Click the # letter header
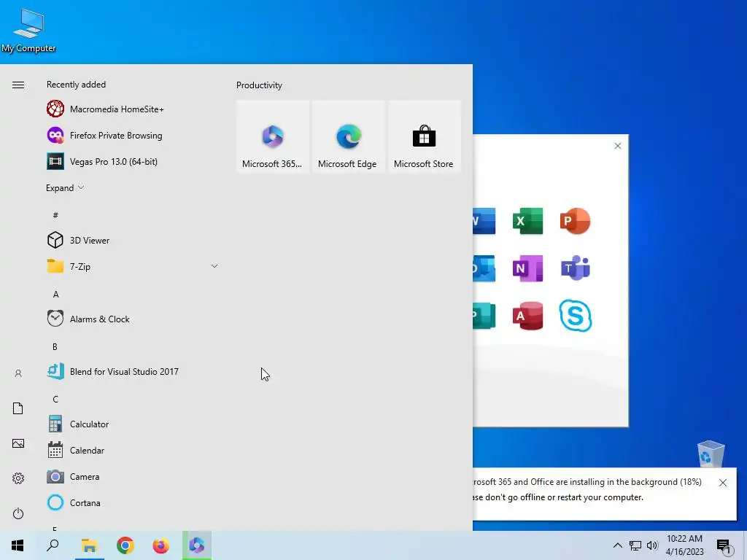Screen dimensions: 747x560 pyautogui.click(x=55, y=215)
